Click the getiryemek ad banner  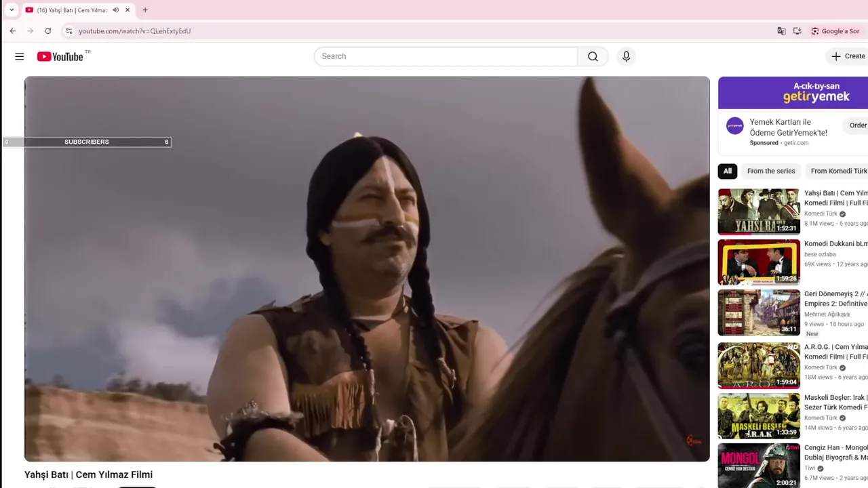(x=793, y=93)
